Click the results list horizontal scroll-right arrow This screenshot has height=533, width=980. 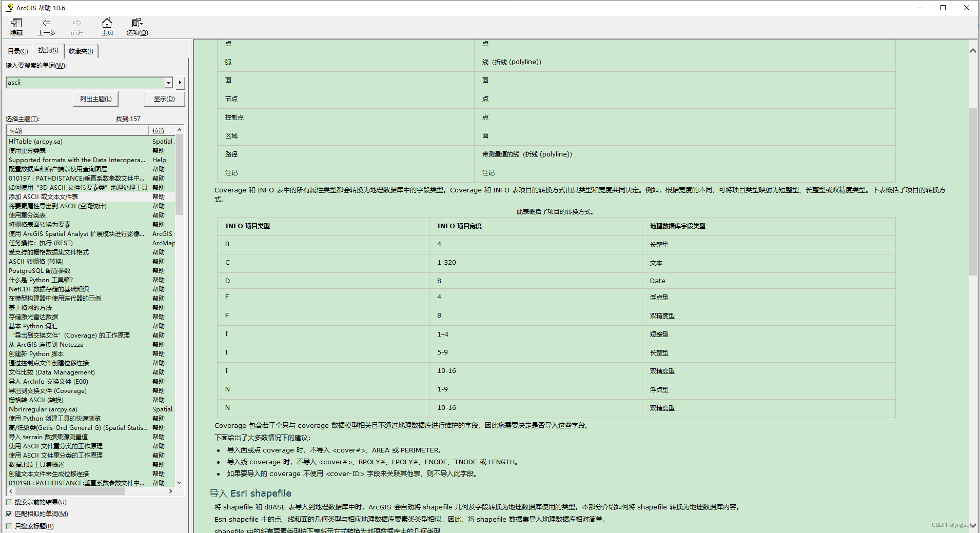tap(171, 491)
